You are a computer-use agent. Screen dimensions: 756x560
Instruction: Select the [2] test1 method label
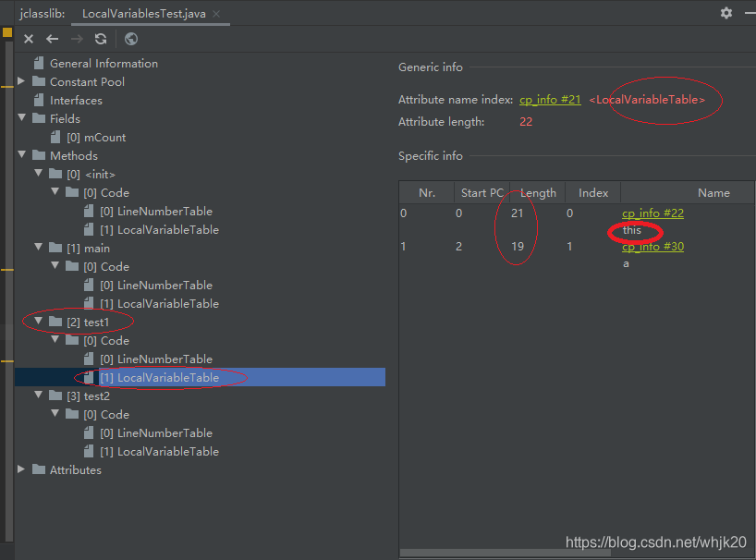point(88,323)
